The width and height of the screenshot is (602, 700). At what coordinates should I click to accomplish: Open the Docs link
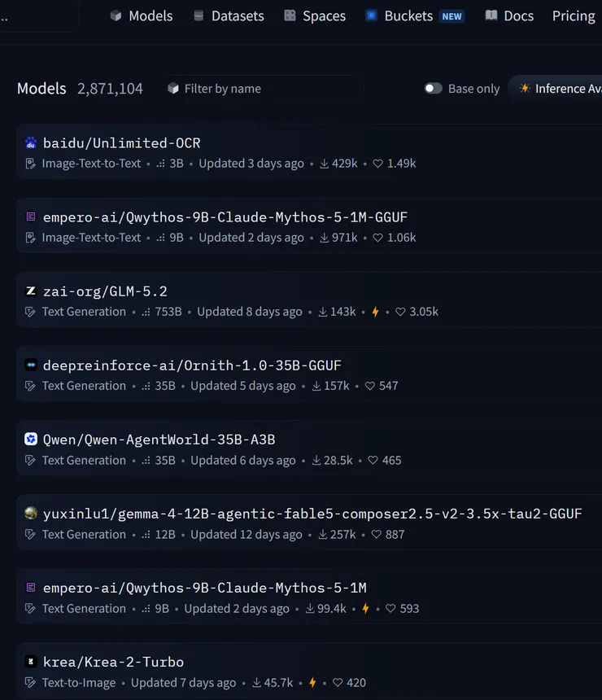[509, 16]
